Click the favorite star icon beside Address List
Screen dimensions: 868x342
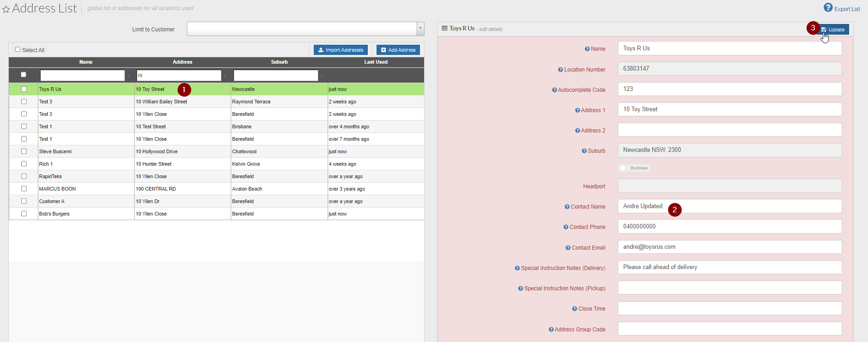click(6, 9)
